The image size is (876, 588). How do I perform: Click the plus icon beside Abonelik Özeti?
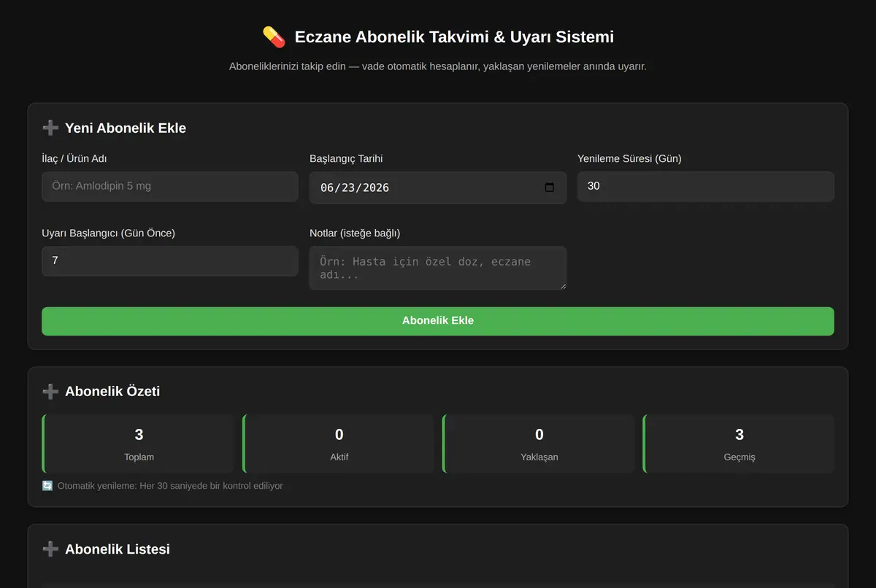(x=50, y=391)
